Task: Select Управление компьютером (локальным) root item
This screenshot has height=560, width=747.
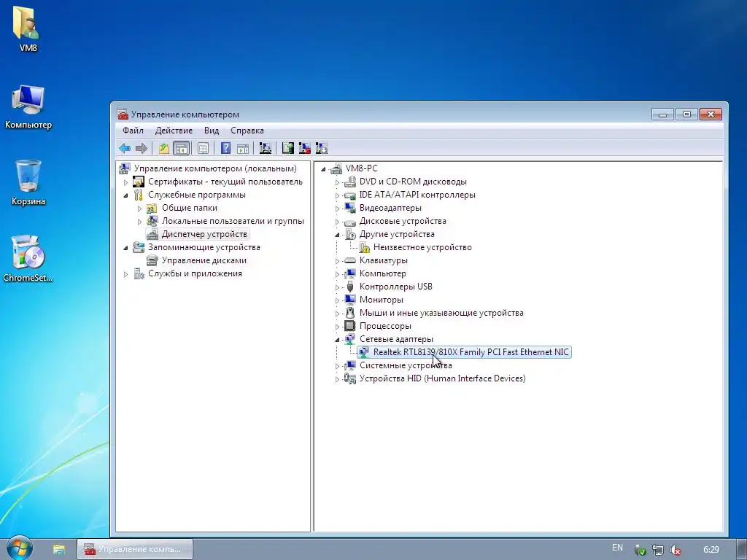Action: (x=215, y=168)
